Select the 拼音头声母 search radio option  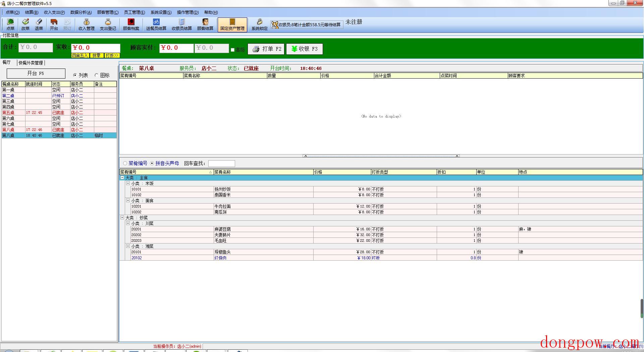(152, 163)
